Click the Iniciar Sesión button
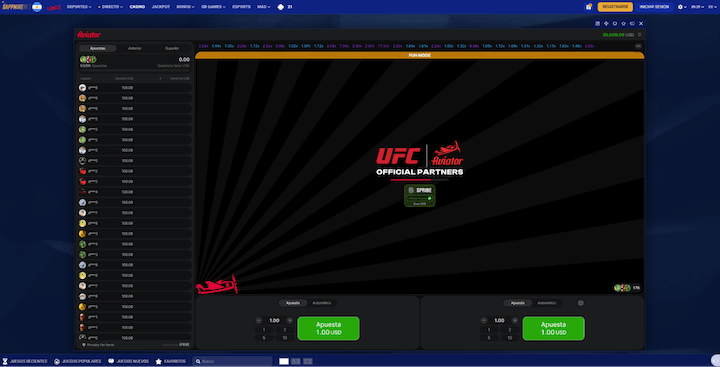Screen dimensions: 720x367 (654, 7)
